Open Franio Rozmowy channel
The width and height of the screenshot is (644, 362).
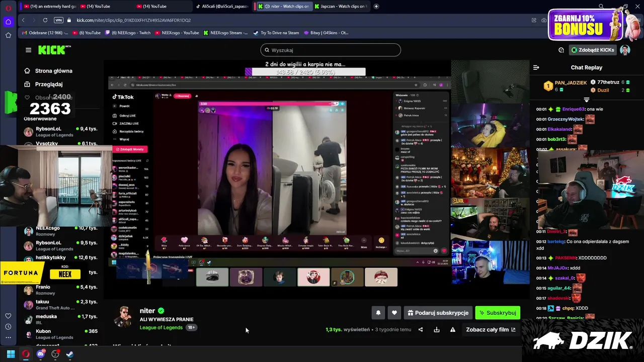60,290
